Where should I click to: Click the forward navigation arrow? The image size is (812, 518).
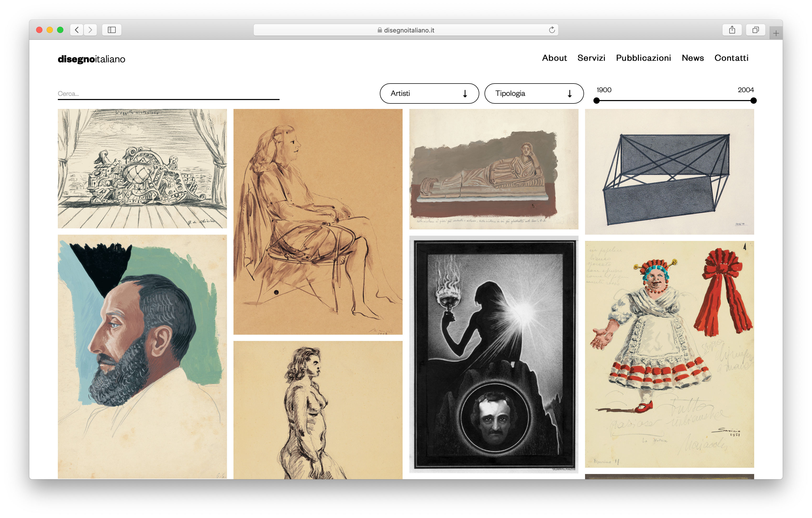90,30
